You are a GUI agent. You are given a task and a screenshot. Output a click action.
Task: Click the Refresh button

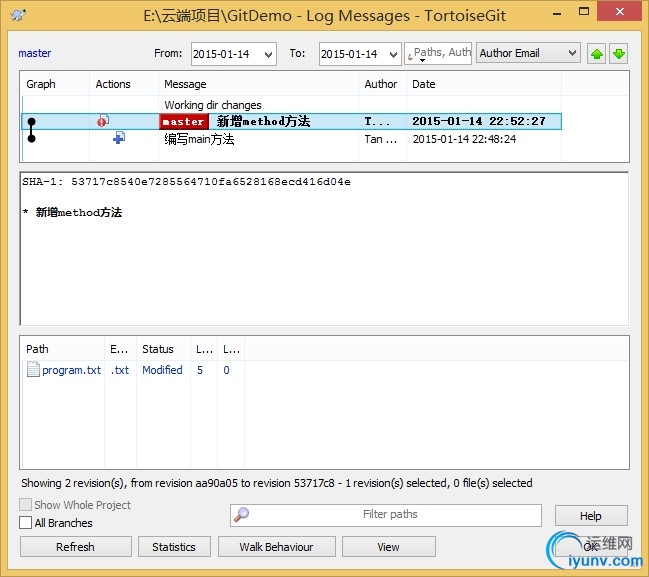[x=76, y=547]
